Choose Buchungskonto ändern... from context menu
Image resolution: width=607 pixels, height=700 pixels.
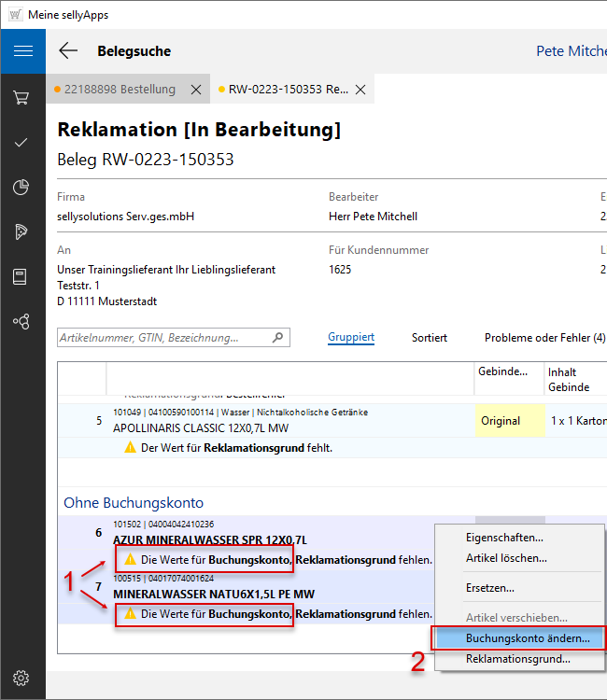[x=527, y=638]
